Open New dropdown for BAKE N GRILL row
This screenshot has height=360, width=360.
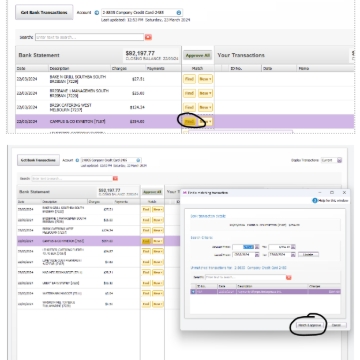point(205,79)
